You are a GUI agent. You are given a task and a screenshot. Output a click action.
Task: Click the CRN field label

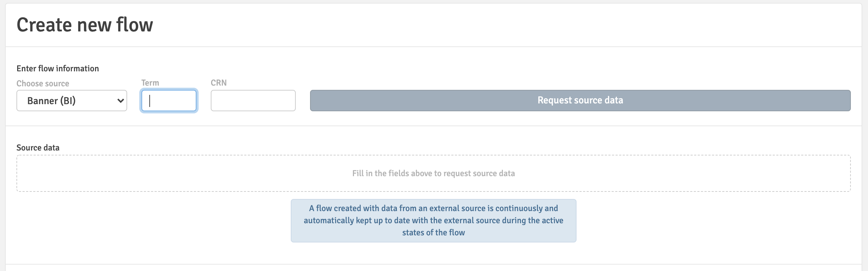(x=219, y=83)
